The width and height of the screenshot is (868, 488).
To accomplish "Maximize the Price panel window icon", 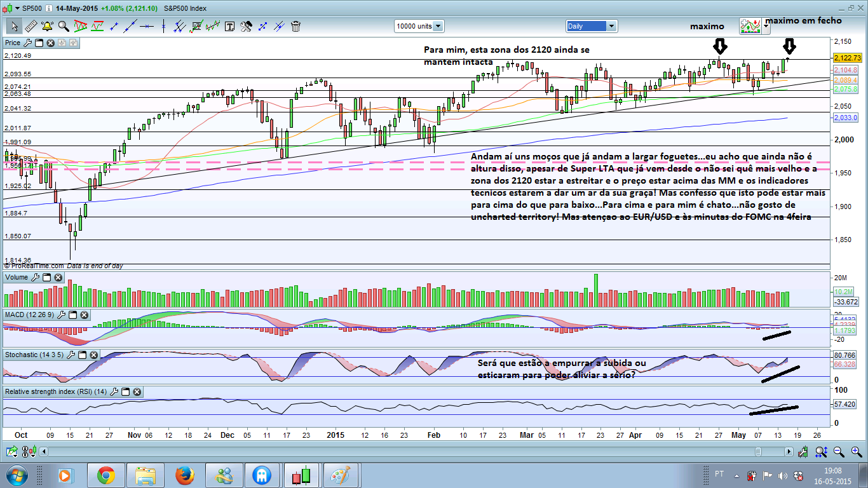I will 38,43.
